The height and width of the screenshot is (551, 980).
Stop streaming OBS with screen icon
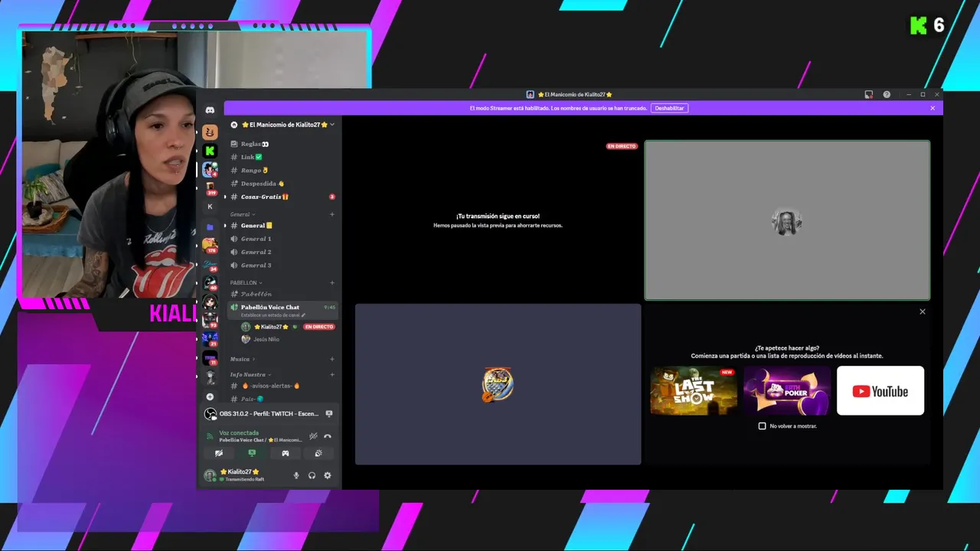pyautogui.click(x=328, y=413)
